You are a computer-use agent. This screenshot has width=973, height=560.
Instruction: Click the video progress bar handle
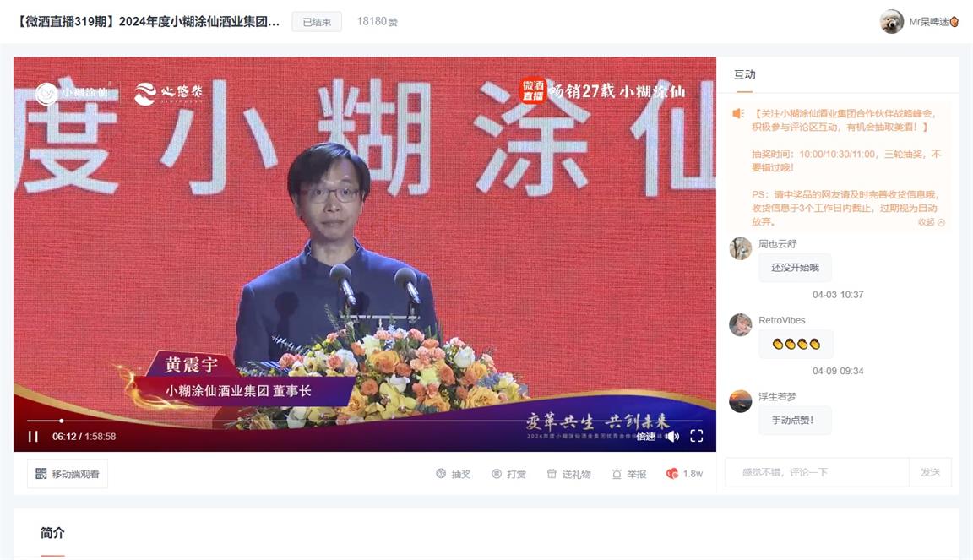click(62, 421)
